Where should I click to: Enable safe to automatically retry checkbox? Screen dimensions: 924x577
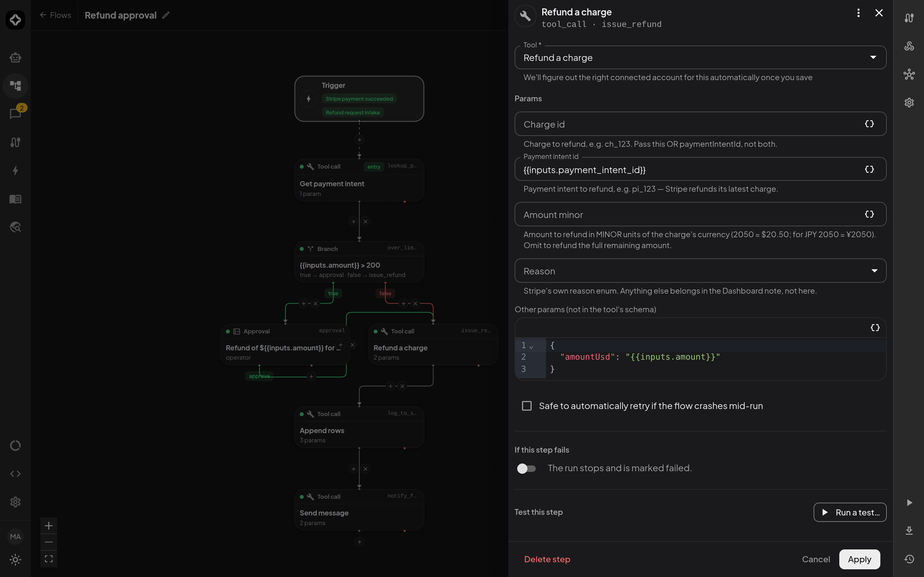pyautogui.click(x=527, y=406)
